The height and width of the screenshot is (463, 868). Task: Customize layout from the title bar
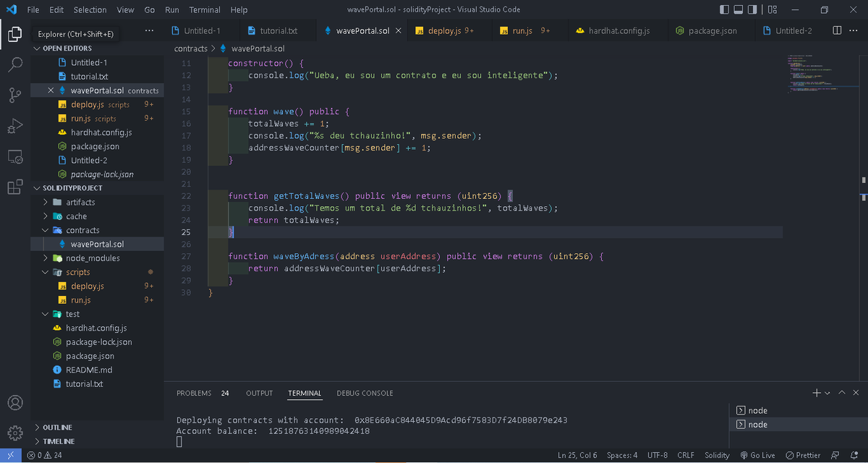[773, 9]
